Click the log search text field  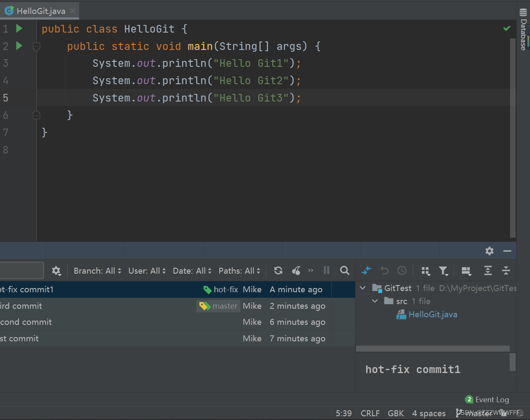click(21, 271)
